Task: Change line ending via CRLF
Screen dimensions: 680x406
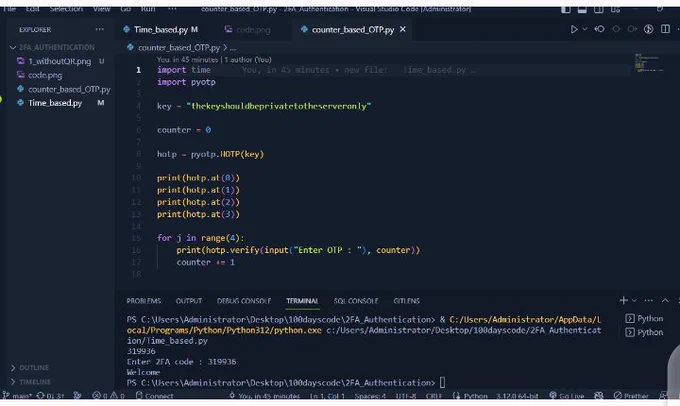Action: click(434, 396)
